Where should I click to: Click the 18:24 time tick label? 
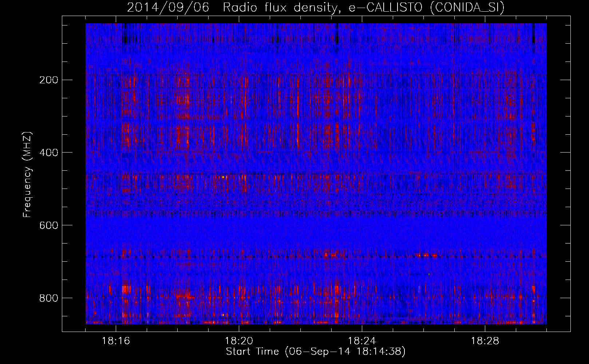click(362, 341)
